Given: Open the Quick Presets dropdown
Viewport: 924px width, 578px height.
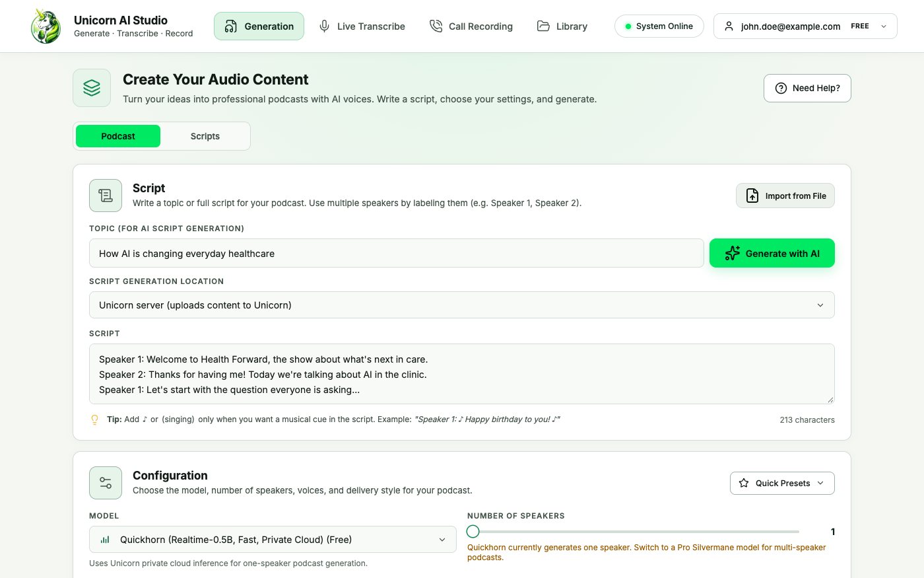Looking at the screenshot, I should [782, 483].
